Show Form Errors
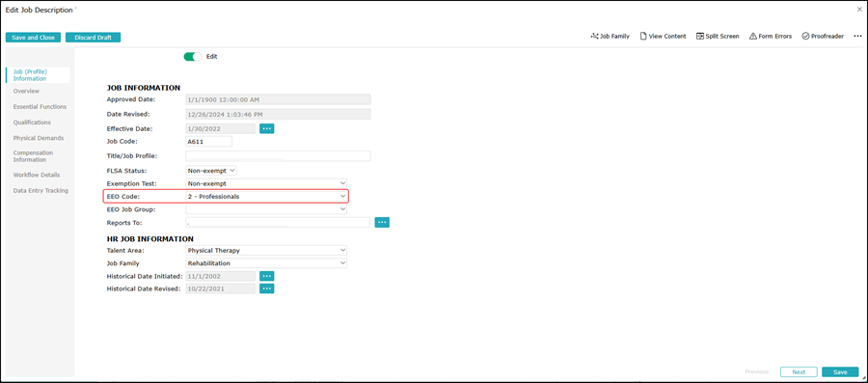The image size is (868, 383). (771, 36)
